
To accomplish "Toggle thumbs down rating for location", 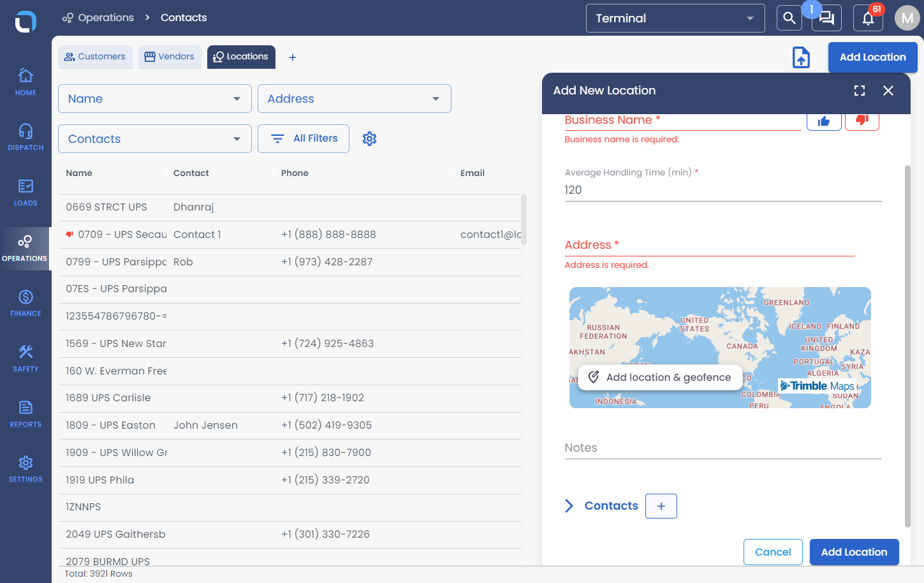I will pyautogui.click(x=862, y=121).
